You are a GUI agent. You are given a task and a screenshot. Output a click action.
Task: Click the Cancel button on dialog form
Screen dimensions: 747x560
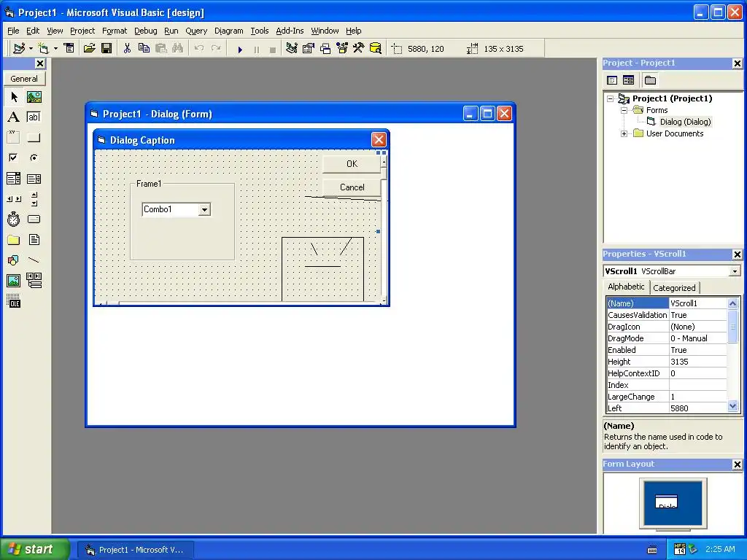click(352, 187)
